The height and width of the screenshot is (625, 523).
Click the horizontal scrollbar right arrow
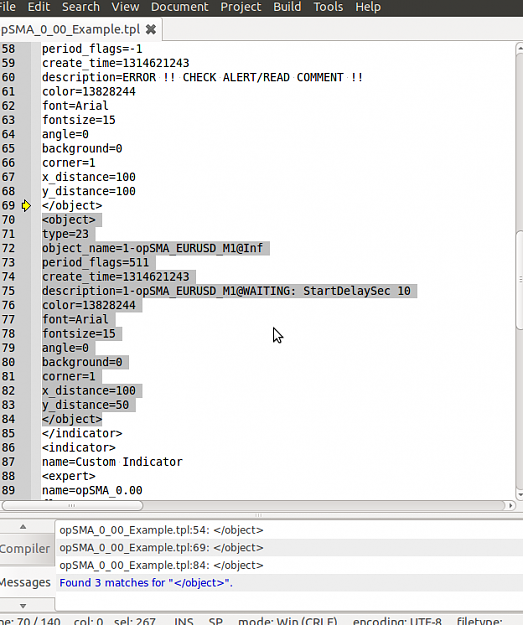pyautogui.click(x=510, y=505)
